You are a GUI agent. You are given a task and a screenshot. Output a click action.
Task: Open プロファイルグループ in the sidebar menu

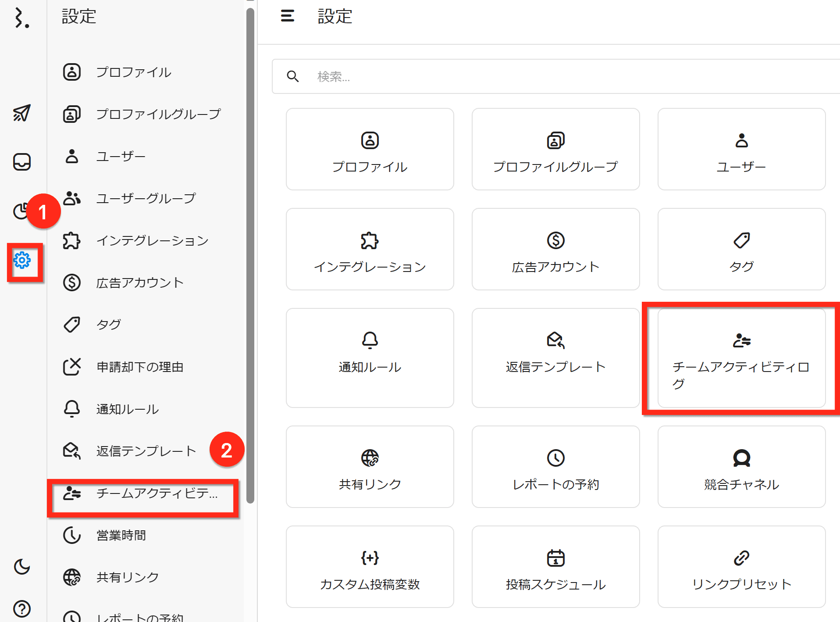tap(158, 114)
